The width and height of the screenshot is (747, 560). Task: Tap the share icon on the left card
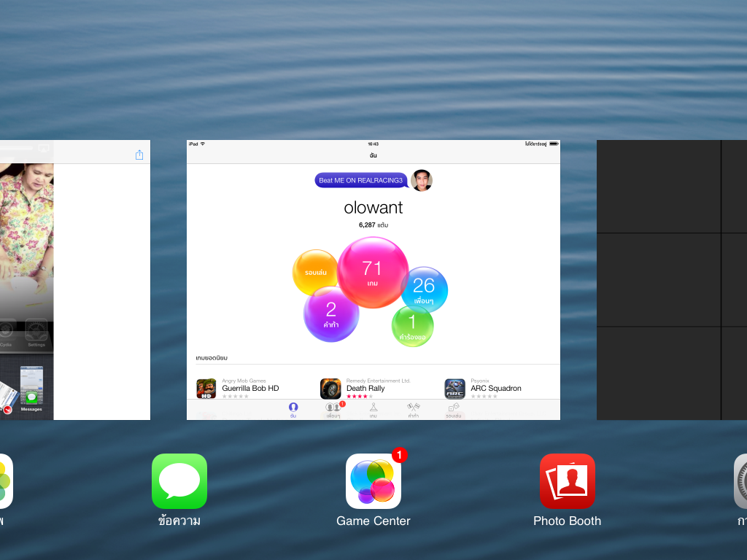pyautogui.click(x=139, y=155)
